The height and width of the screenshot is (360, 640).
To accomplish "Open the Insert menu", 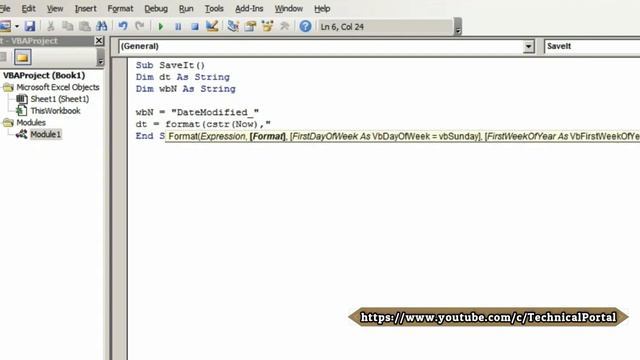I will (85, 8).
